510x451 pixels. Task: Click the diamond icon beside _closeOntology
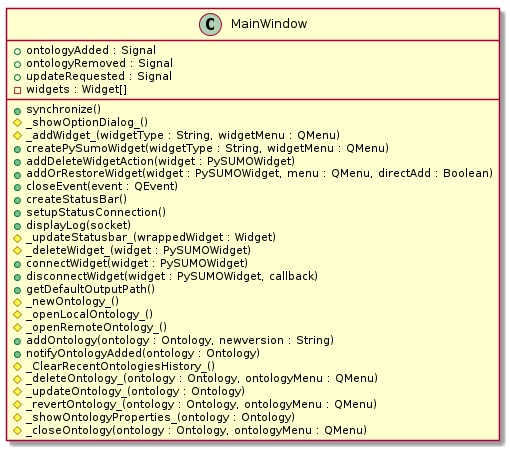17,430
